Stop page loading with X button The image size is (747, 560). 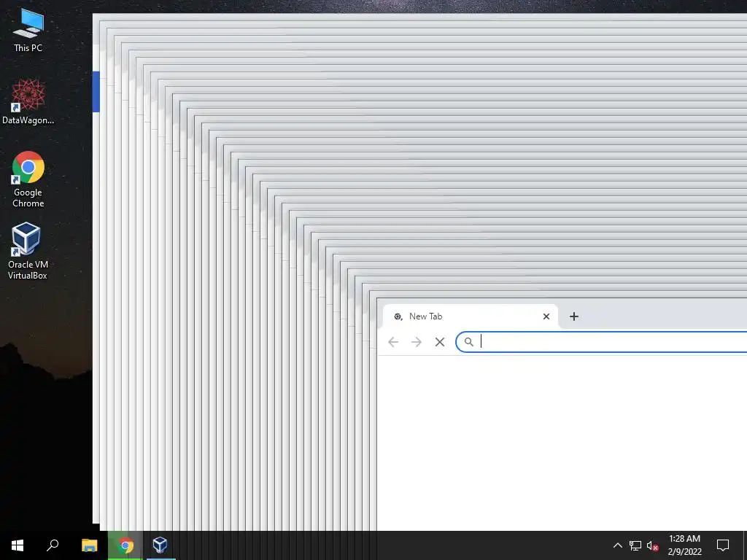(440, 342)
